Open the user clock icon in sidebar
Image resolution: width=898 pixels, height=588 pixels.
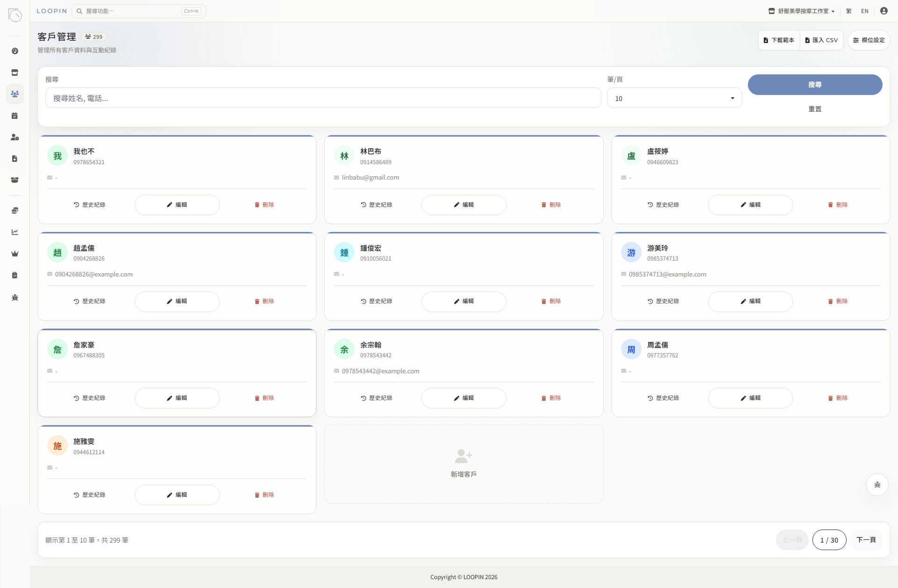pos(15,137)
